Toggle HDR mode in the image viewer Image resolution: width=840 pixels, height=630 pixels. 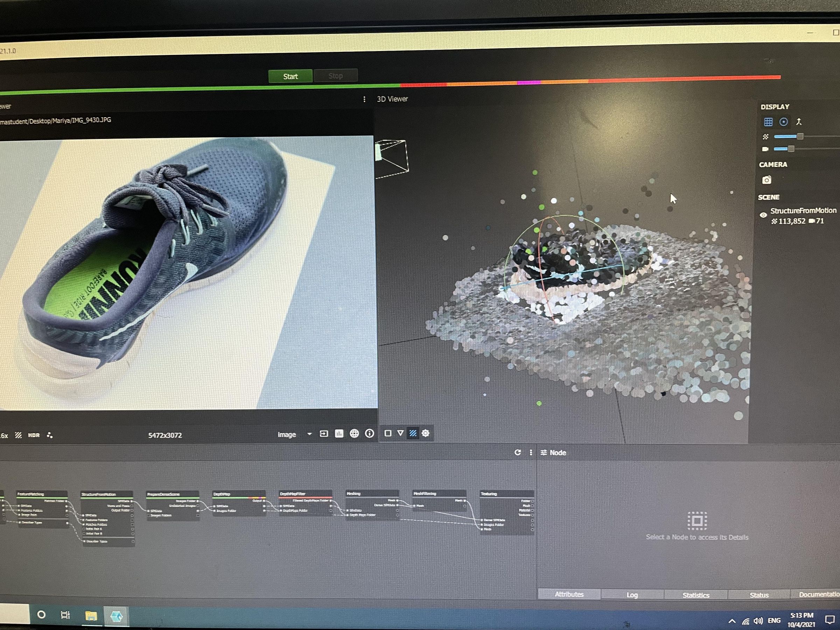pyautogui.click(x=33, y=435)
